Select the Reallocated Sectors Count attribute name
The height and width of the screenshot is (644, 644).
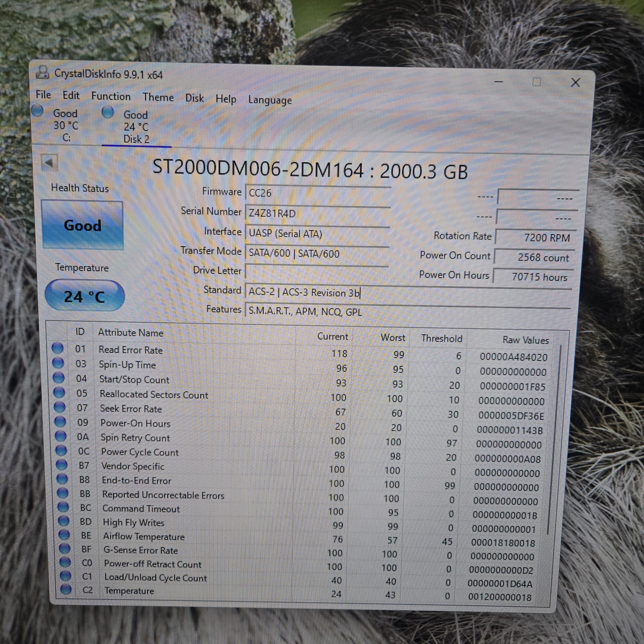click(154, 394)
